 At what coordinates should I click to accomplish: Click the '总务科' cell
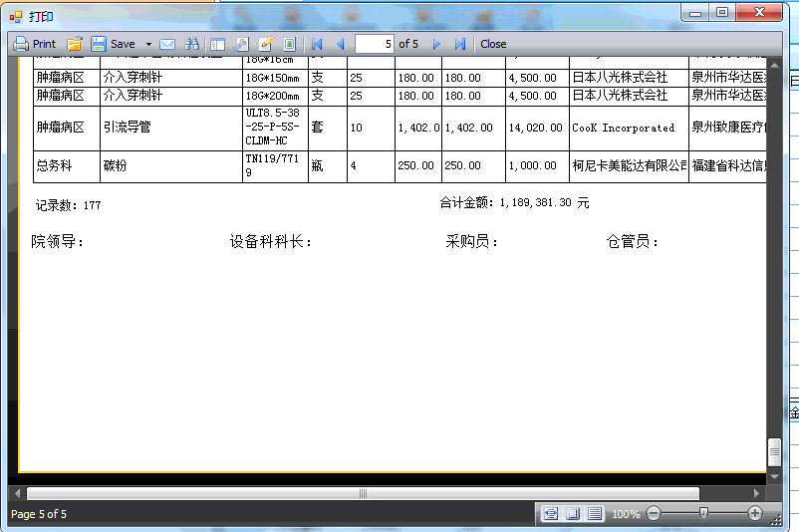coord(67,166)
